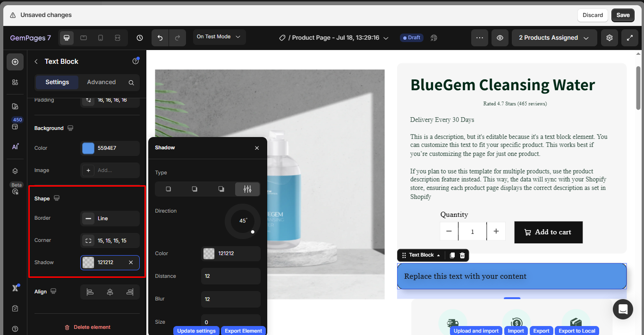644x335 pixels.
Task: Undo the last change
Action: (x=160, y=38)
